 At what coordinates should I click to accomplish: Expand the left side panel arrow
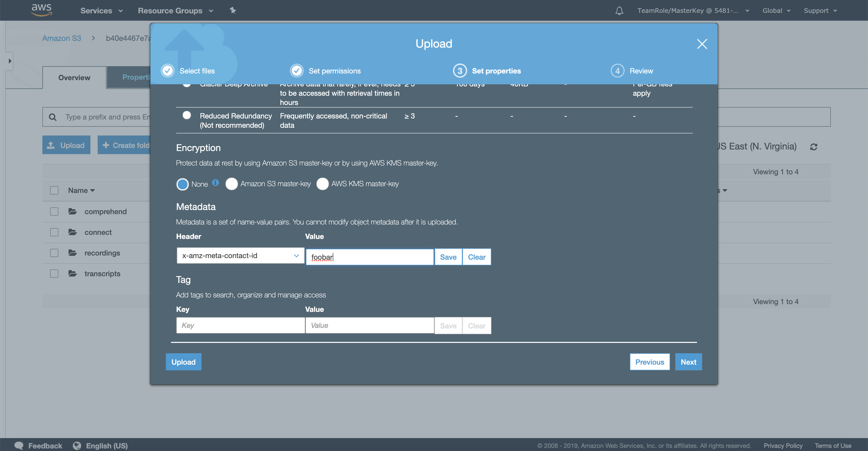click(10, 61)
